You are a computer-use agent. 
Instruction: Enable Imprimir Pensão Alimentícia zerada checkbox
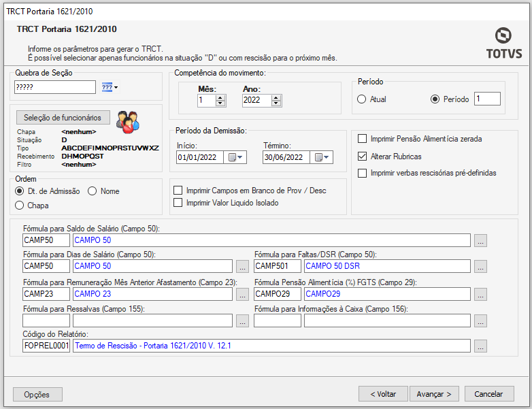point(362,139)
